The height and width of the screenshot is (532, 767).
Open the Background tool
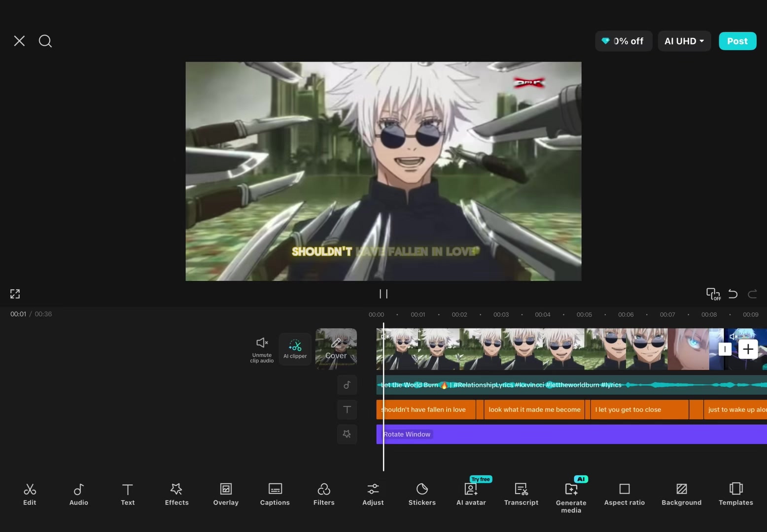point(682,494)
